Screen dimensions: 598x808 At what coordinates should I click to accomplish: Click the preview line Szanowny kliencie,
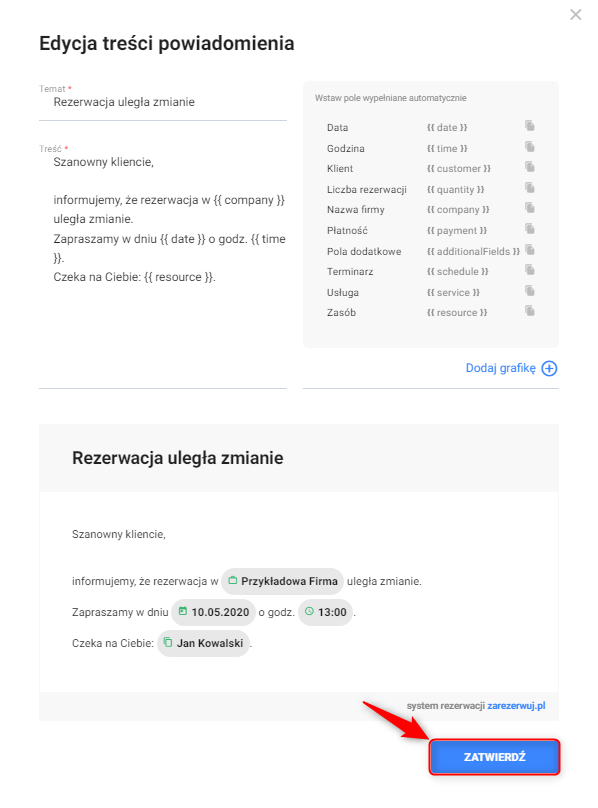point(119,534)
